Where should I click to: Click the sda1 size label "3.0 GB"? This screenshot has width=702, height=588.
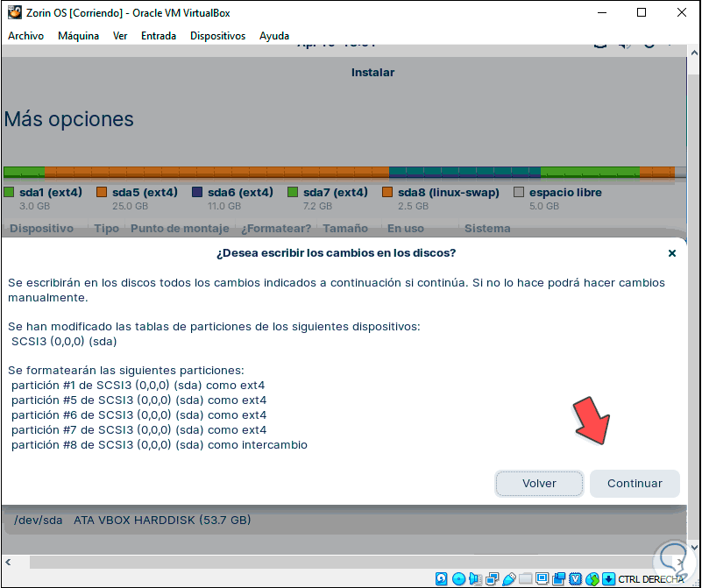tap(34, 206)
